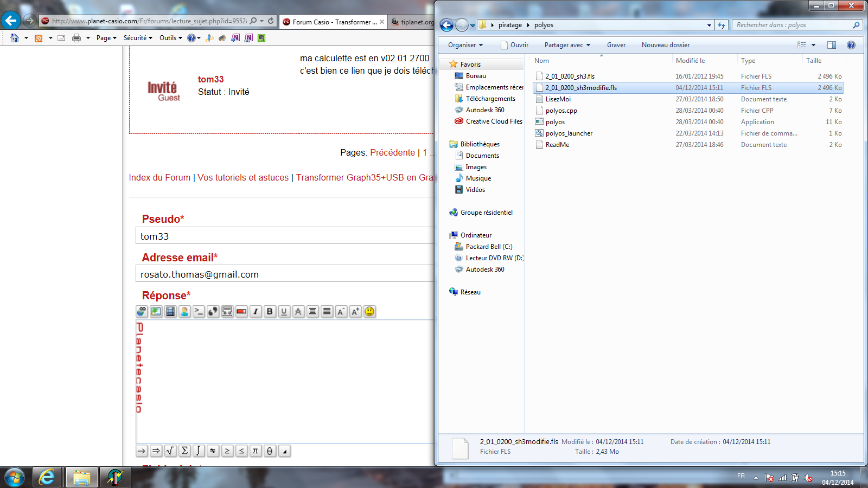The width and height of the screenshot is (868, 488).
Task: Insert the theta symbol
Action: click(x=270, y=451)
